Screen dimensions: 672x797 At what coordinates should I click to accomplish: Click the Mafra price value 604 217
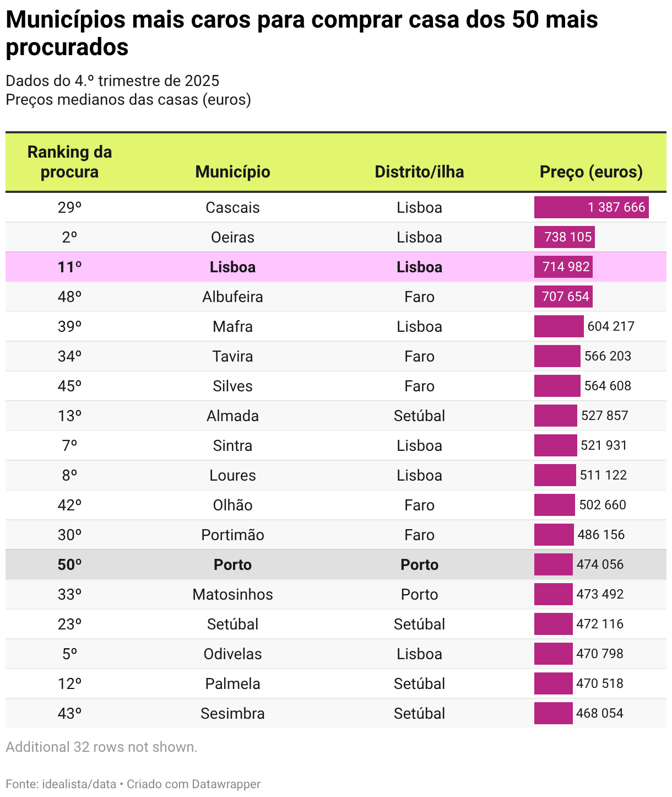point(611,326)
